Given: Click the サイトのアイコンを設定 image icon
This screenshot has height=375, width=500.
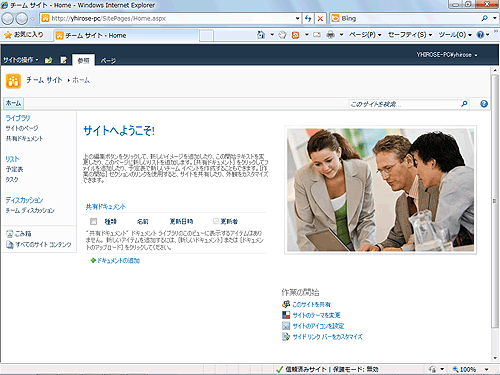Looking at the screenshot, I should pyautogui.click(x=286, y=326).
